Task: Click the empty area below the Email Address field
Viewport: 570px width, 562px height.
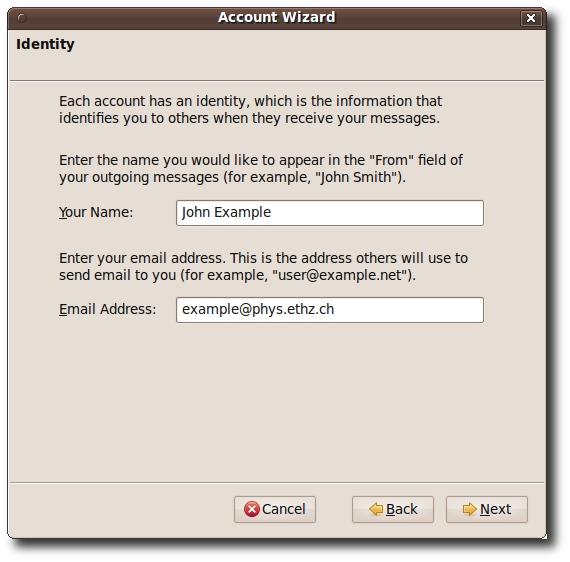Action: [x=276, y=400]
